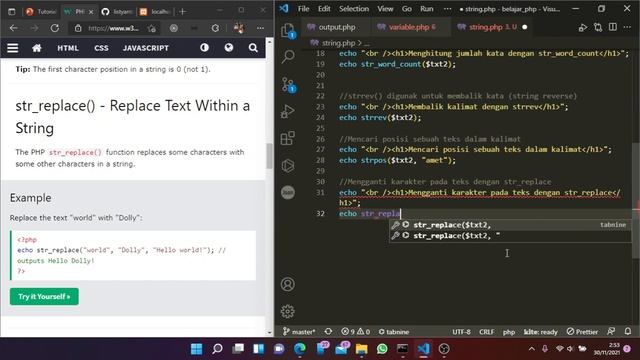Open the W3Schools hamburger menu
The image size is (640, 360).
coord(13,48)
